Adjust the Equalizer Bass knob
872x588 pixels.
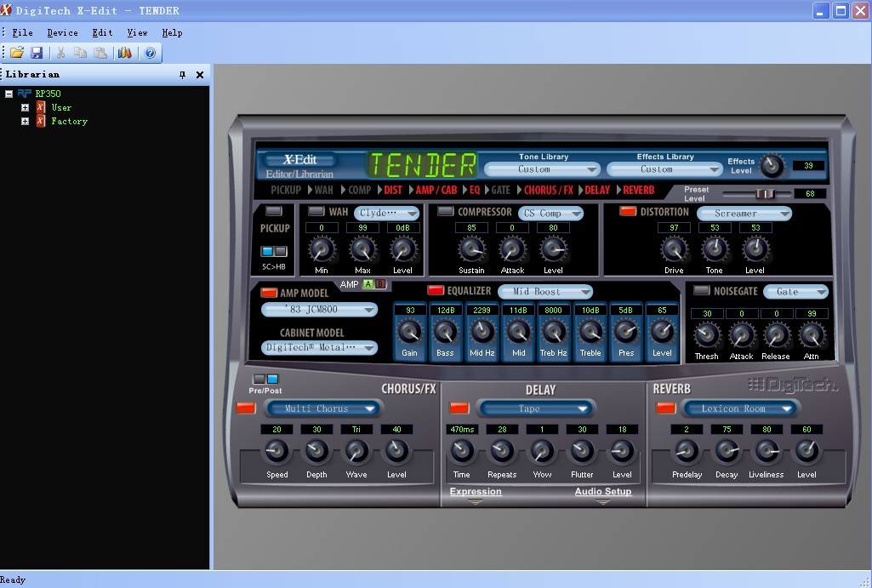click(x=446, y=332)
